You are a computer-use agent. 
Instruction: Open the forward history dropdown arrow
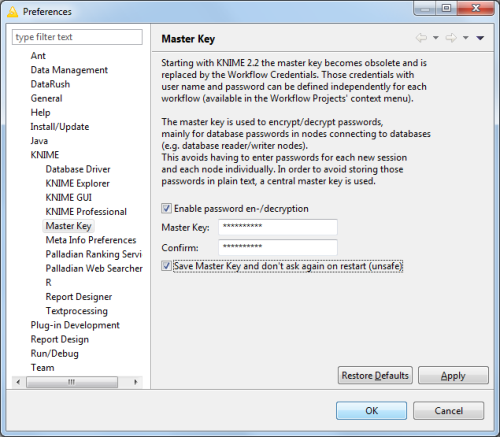pos(466,38)
